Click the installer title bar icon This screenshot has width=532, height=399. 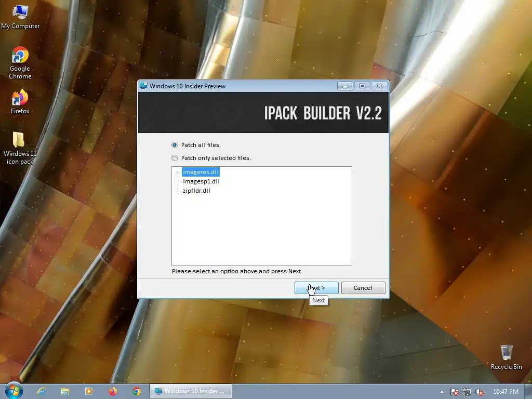(143, 86)
